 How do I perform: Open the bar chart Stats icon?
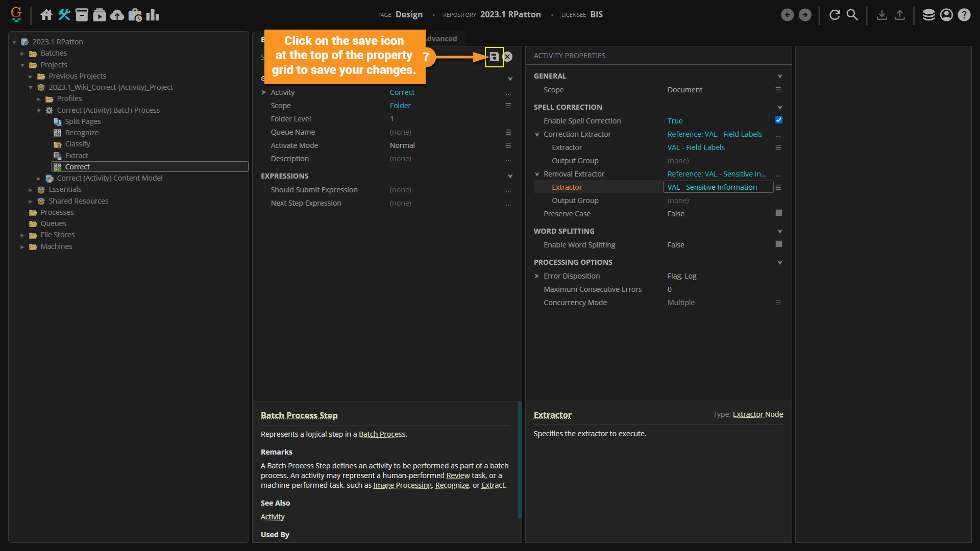coord(153,15)
